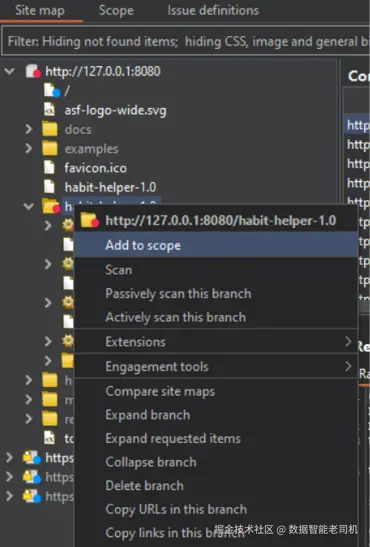Click the examples folder icon
370x547 pixels.
click(x=50, y=148)
